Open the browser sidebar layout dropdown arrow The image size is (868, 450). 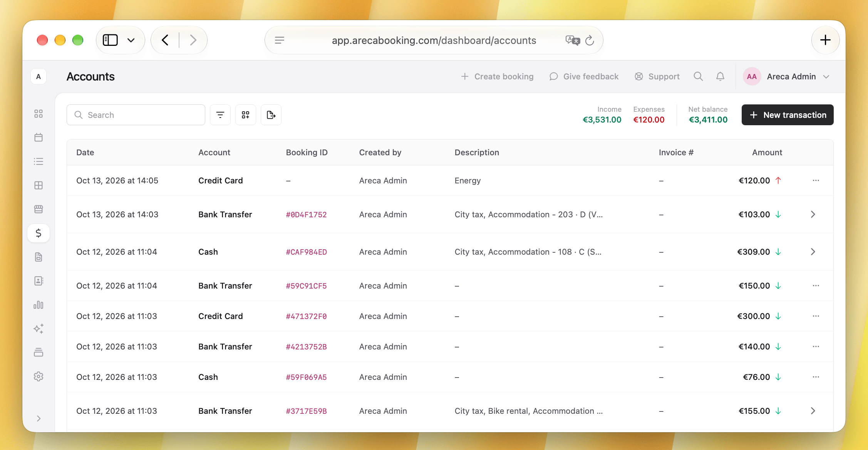(131, 40)
